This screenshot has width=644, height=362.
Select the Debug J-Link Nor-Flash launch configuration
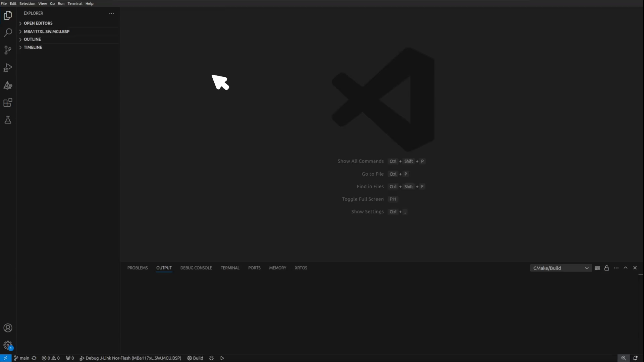[130, 358]
